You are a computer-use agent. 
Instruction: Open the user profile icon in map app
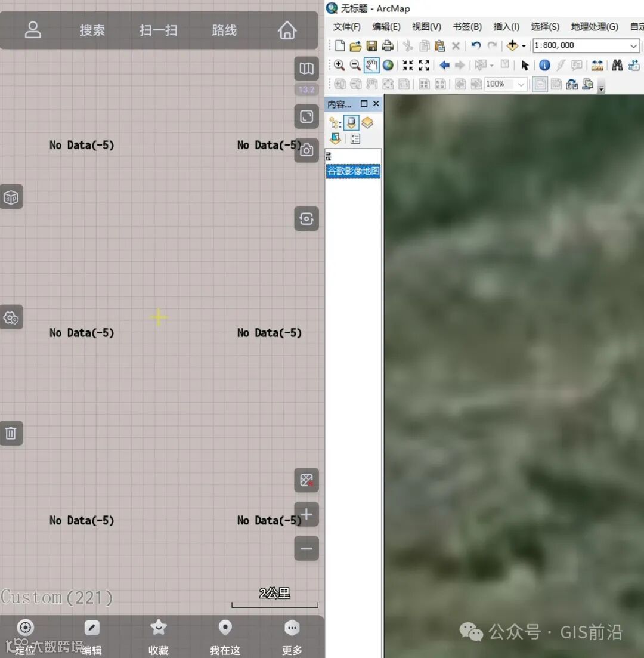(33, 30)
